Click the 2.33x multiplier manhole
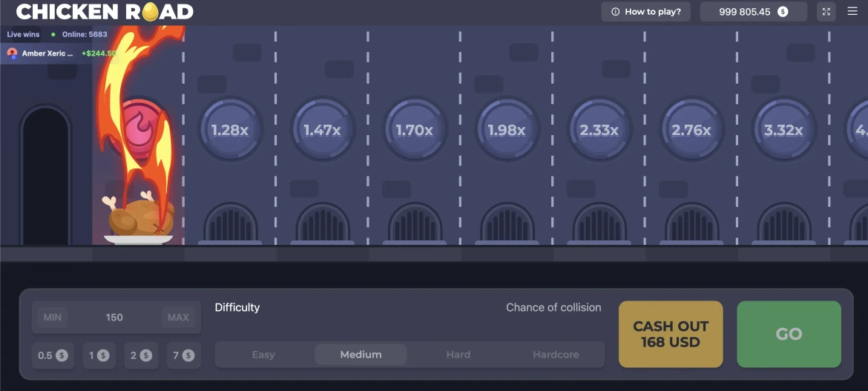Viewport: 868px width, 391px height. pos(599,130)
